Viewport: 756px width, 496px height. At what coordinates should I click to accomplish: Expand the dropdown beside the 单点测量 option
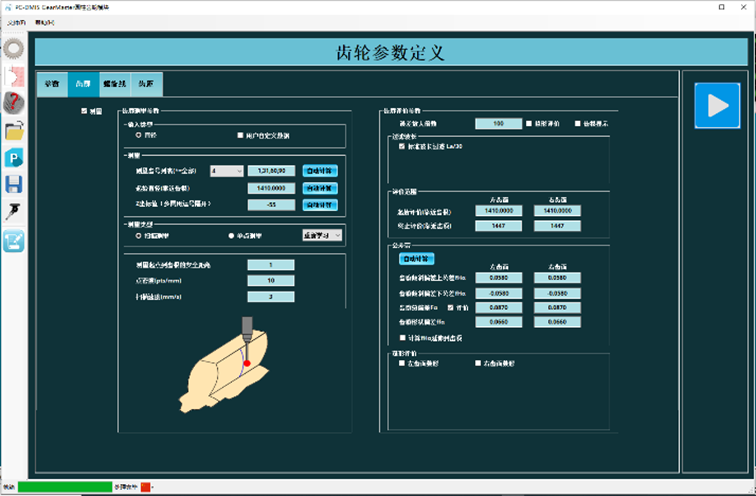pos(322,236)
